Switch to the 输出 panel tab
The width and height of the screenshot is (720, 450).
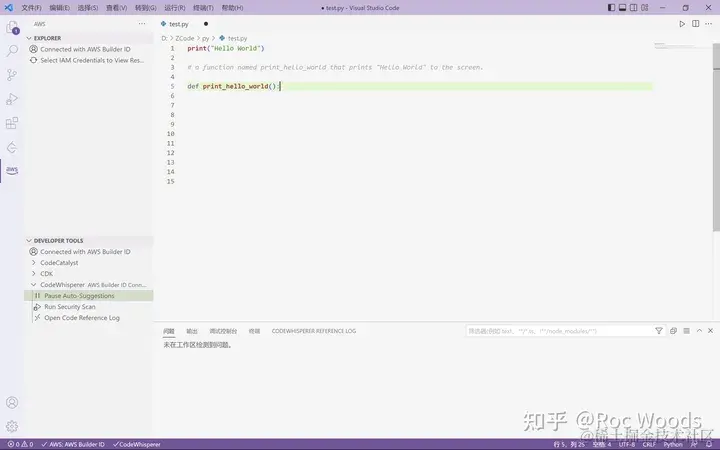click(x=191, y=331)
